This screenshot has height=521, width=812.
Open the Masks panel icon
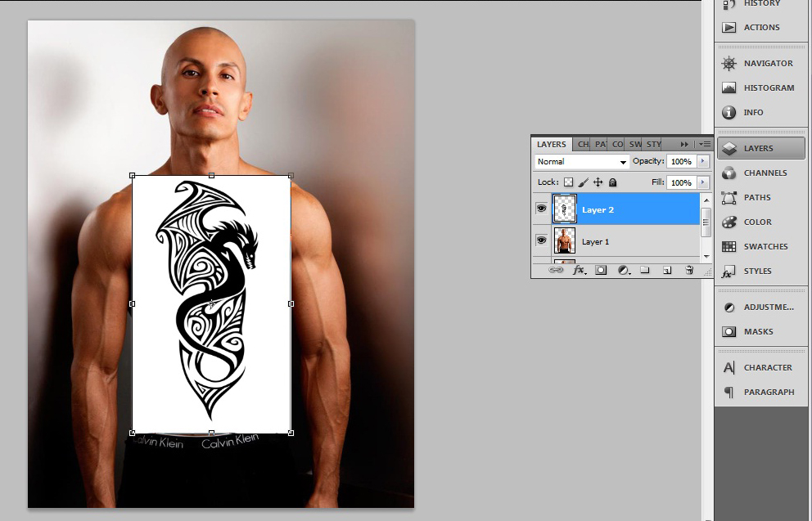(x=729, y=331)
